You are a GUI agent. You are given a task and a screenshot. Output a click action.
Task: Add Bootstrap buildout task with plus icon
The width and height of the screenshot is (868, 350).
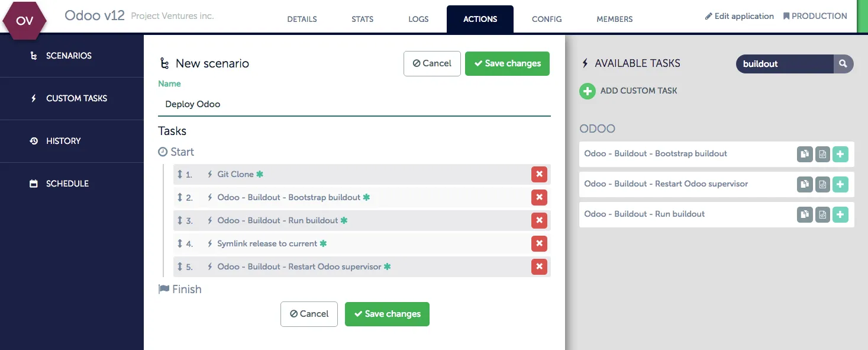pos(840,154)
